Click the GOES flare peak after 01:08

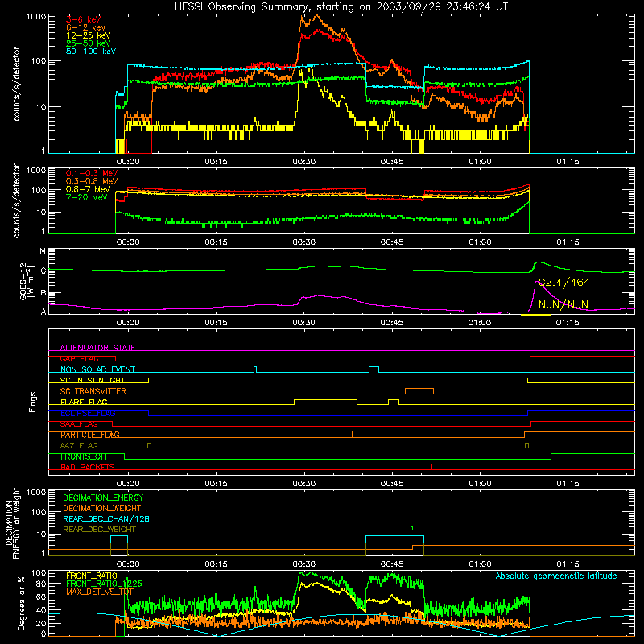coord(538,262)
